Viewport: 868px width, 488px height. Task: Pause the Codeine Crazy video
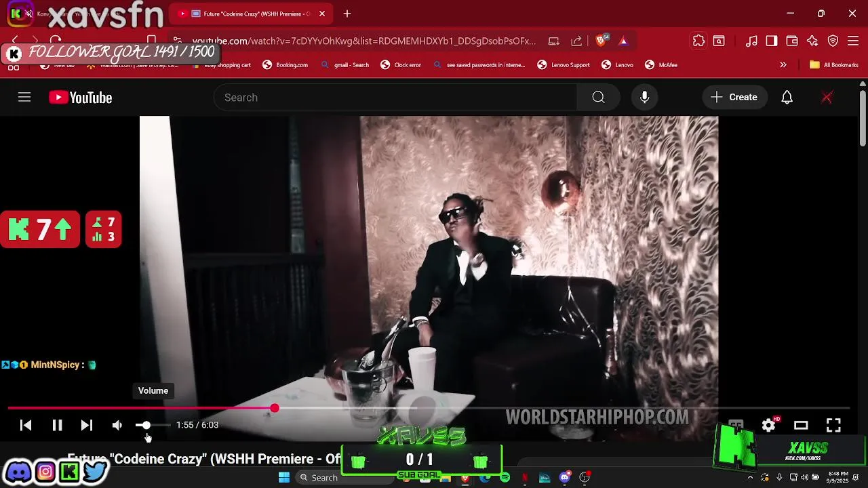tap(57, 425)
